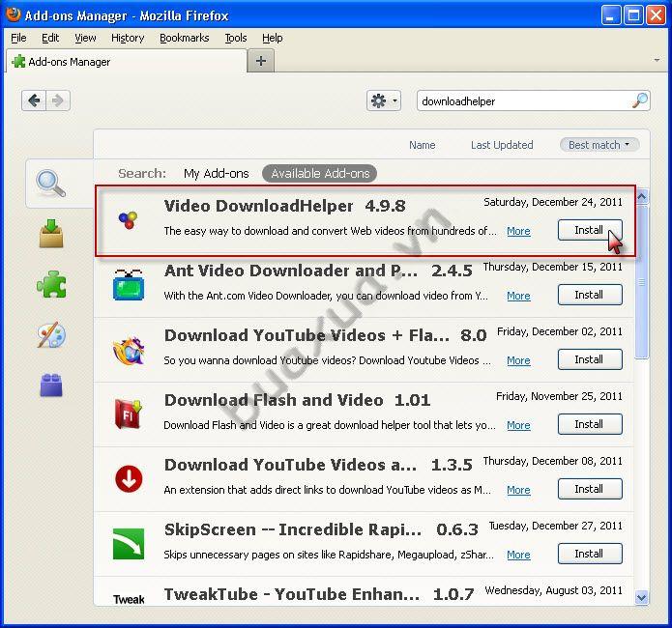
Task: Open the Get Add-ons sidebar category
Action: coord(51,234)
